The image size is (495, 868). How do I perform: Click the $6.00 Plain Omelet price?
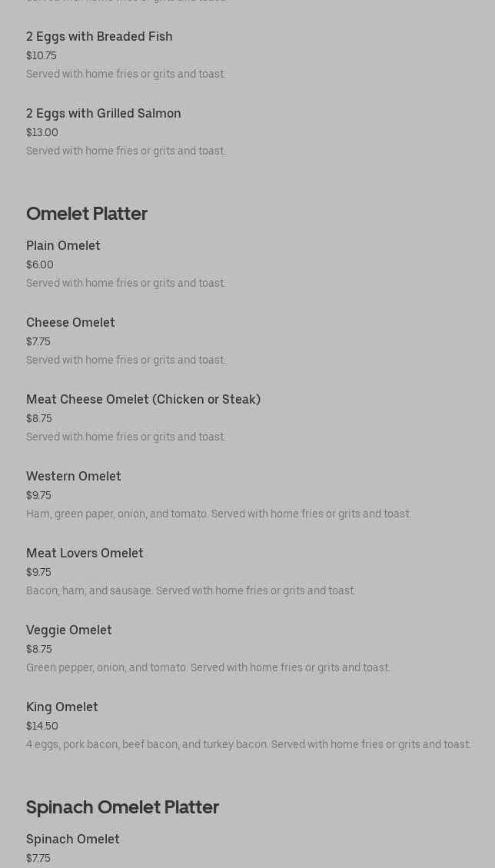coord(40,265)
